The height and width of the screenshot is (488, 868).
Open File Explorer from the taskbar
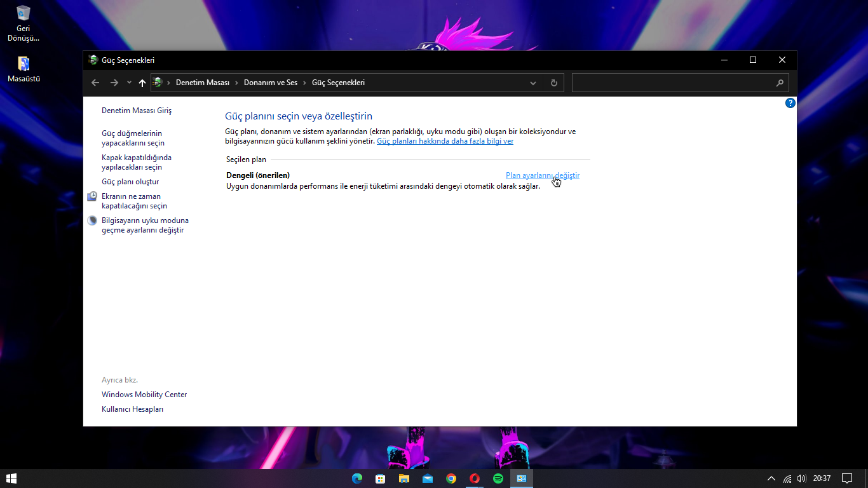click(403, 478)
